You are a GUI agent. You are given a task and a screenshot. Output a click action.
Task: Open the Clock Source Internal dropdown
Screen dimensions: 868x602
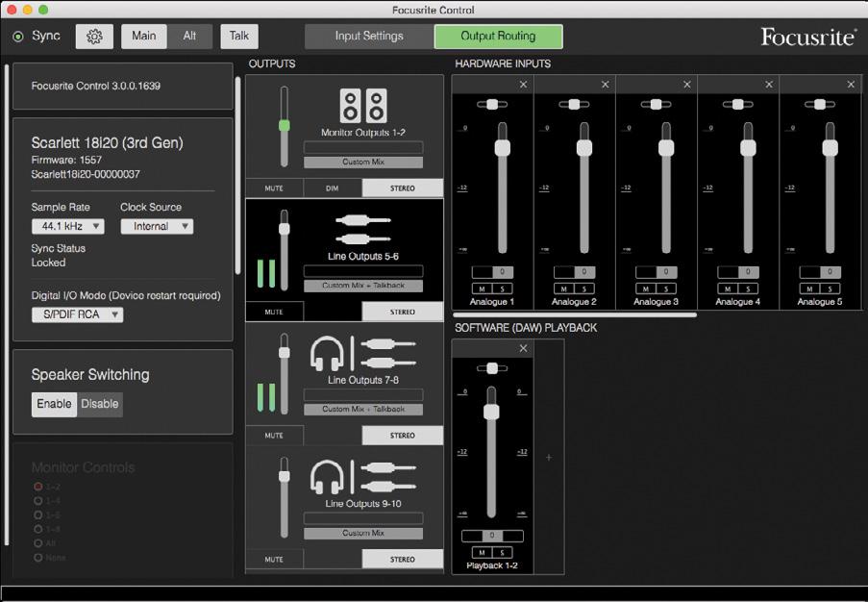(x=158, y=226)
